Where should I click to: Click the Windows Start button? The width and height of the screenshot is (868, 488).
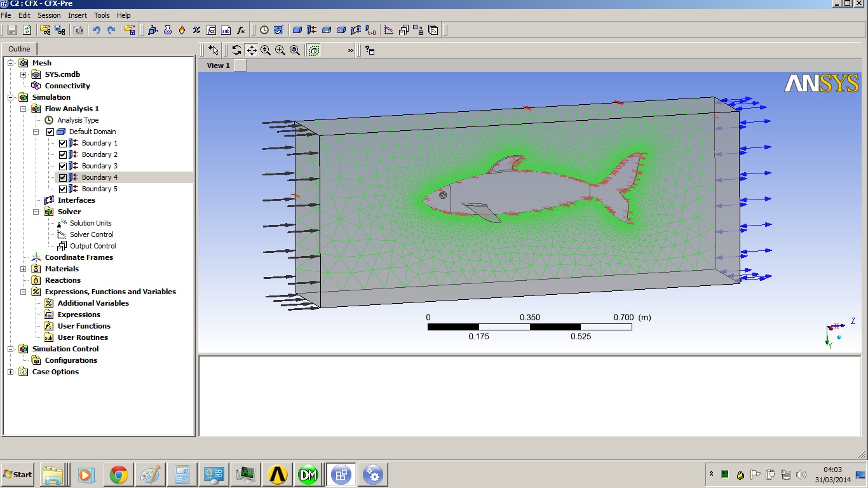coord(18,475)
